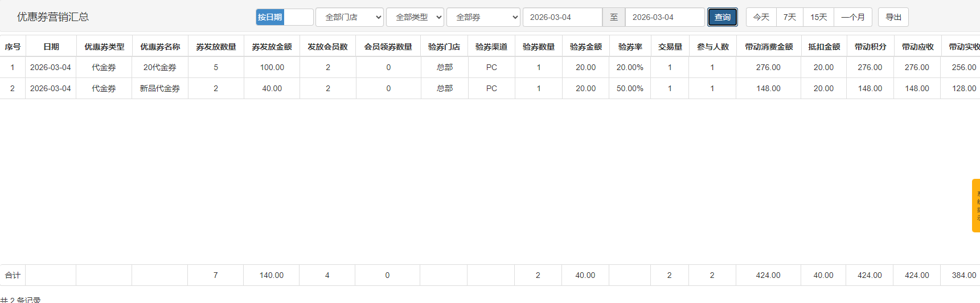Click the start date input field

[x=562, y=17]
